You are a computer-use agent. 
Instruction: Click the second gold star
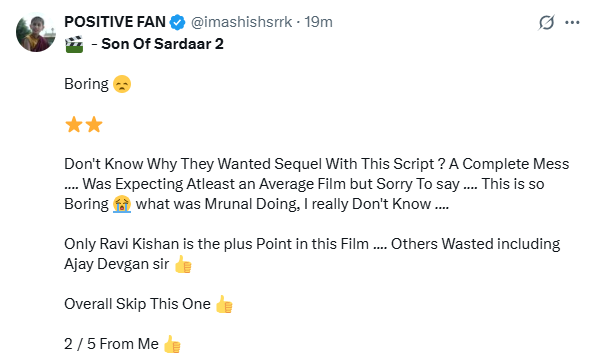[x=94, y=124]
